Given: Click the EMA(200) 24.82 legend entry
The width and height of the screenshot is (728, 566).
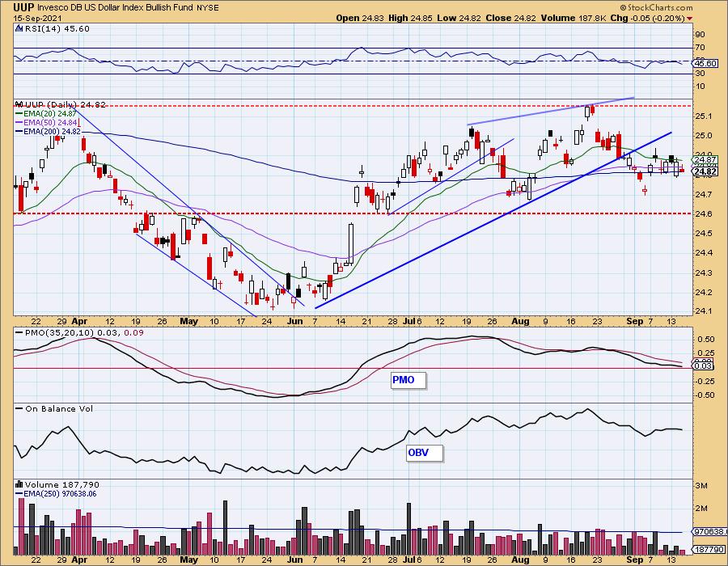Looking at the screenshot, I should click(x=49, y=132).
